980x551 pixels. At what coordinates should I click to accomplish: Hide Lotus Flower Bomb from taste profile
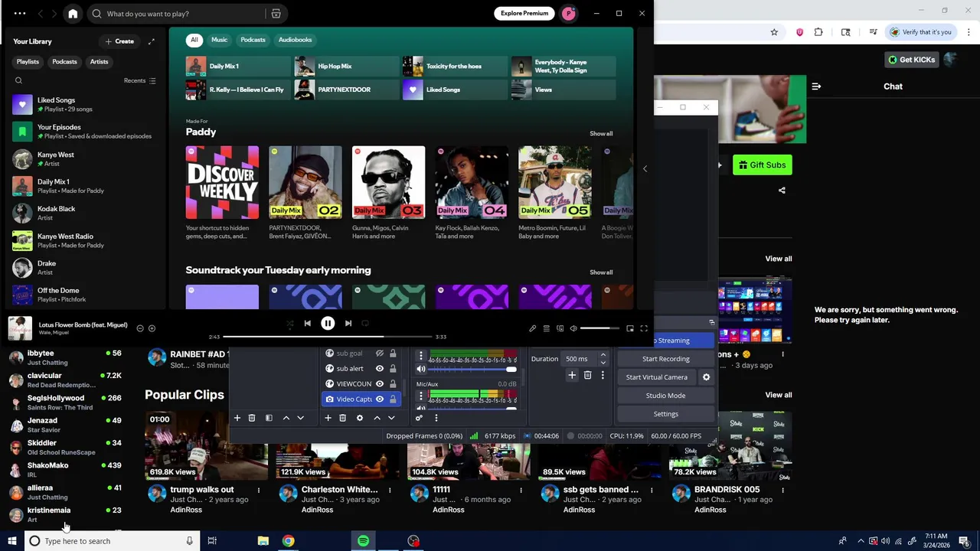tap(139, 328)
